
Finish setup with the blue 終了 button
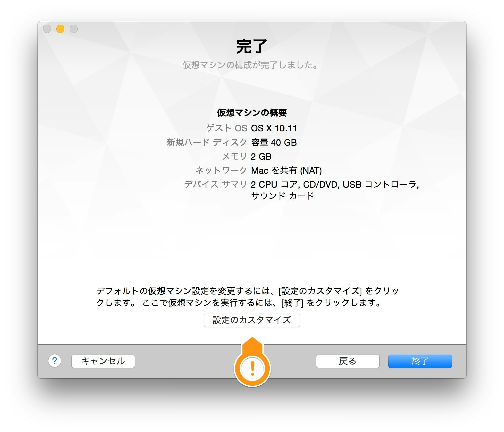tap(420, 361)
